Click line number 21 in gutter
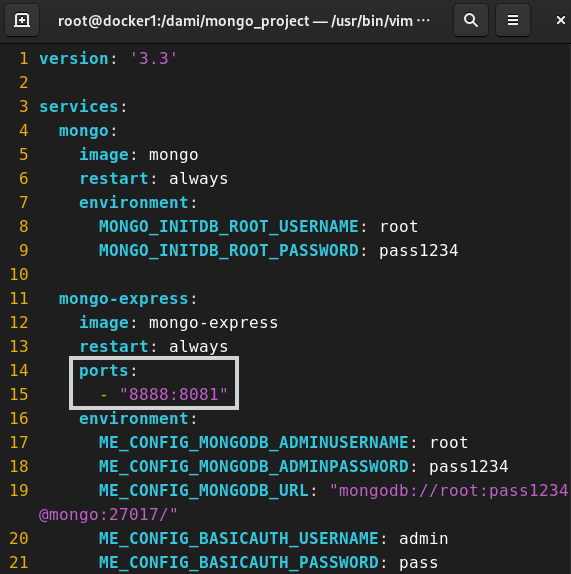This screenshot has height=574, width=571. pos(19,563)
